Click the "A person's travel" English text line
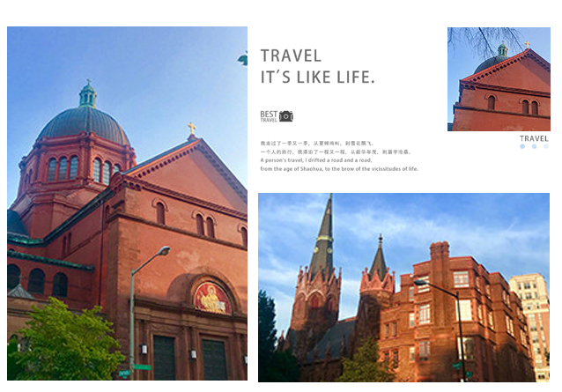Viewport: 562px width, 392px height. pos(316,160)
